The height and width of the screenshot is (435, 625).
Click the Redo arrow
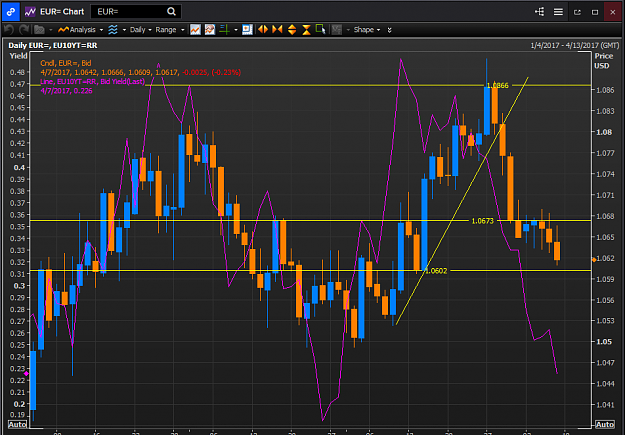tap(24, 30)
